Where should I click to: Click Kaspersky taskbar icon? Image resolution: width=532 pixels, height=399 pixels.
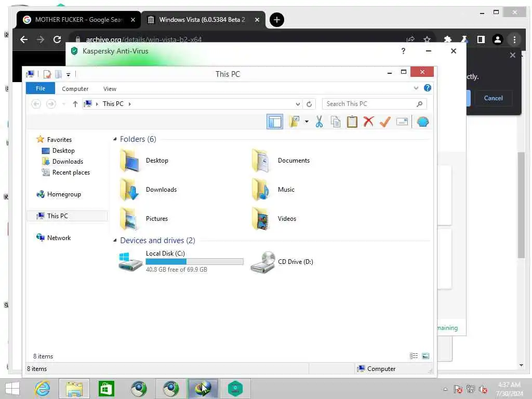click(x=235, y=389)
